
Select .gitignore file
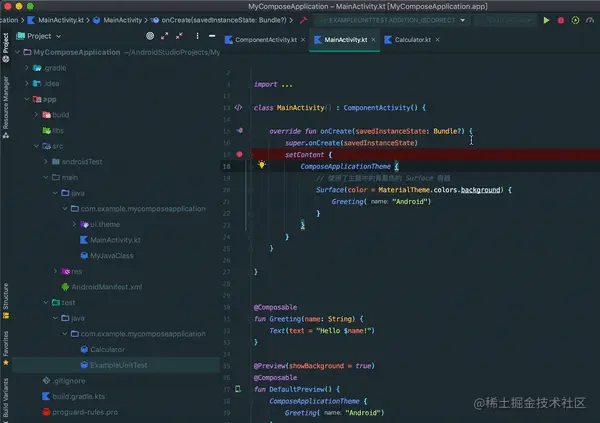click(x=64, y=381)
